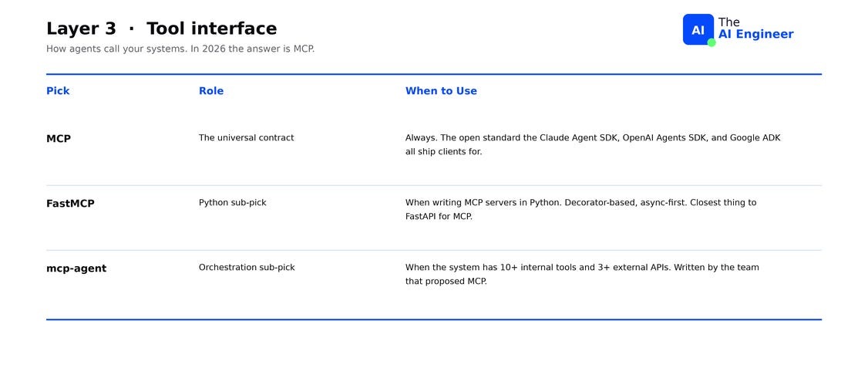Click the 'Python sub-pick' role cell
This screenshot has width=868, height=375.
[233, 202]
